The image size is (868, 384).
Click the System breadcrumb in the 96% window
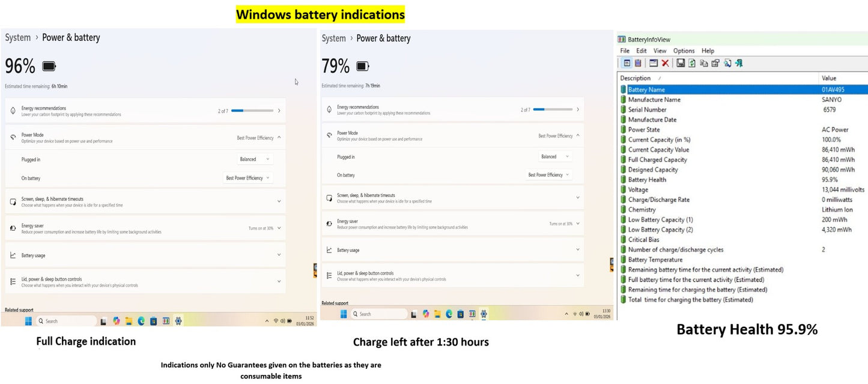(x=18, y=38)
